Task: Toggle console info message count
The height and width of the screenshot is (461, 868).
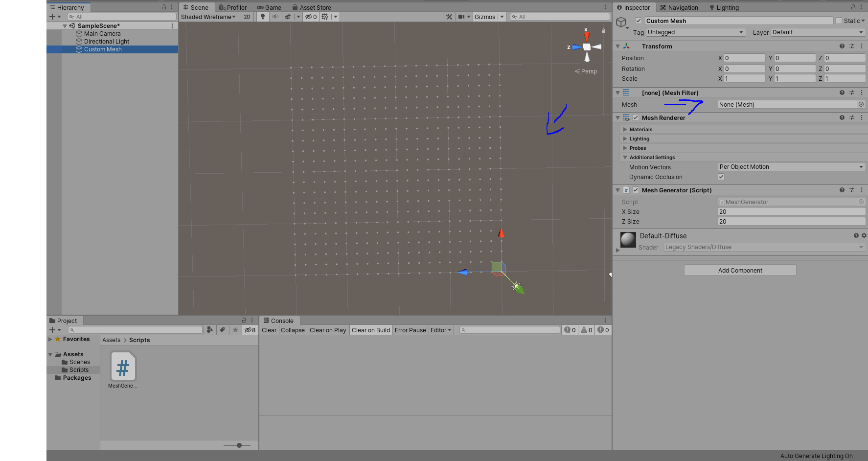Action: (570, 330)
